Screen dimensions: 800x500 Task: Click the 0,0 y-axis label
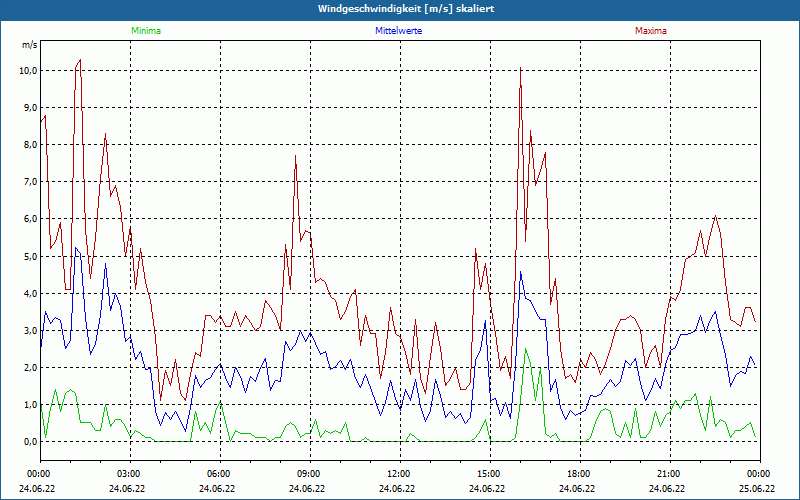click(29, 441)
